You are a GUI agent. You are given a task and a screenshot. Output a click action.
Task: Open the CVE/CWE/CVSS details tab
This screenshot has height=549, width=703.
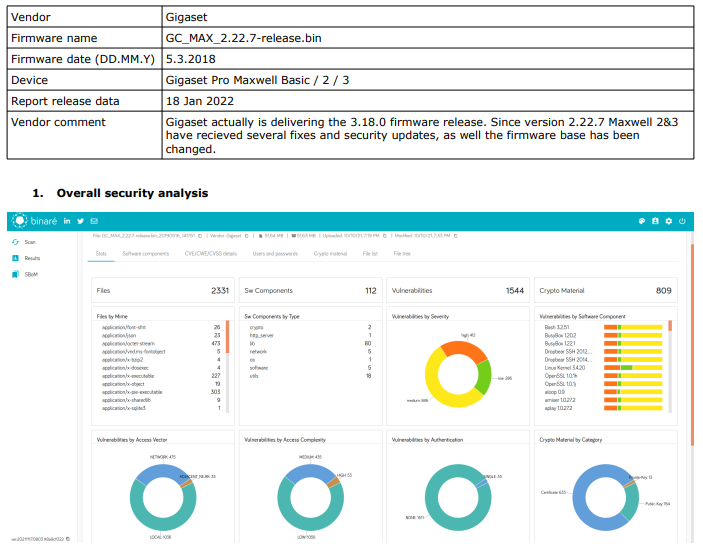[x=211, y=254]
